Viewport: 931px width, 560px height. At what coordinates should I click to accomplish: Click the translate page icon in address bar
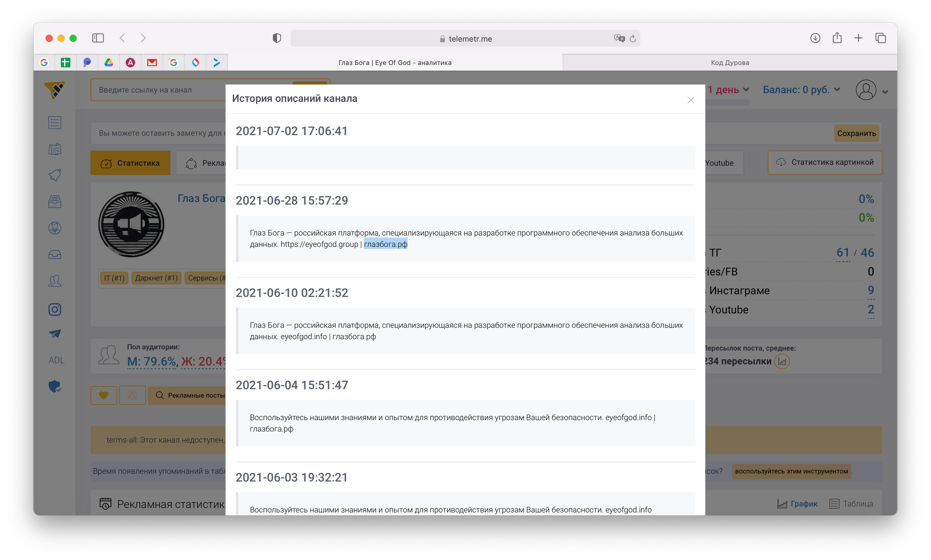pyautogui.click(x=619, y=38)
